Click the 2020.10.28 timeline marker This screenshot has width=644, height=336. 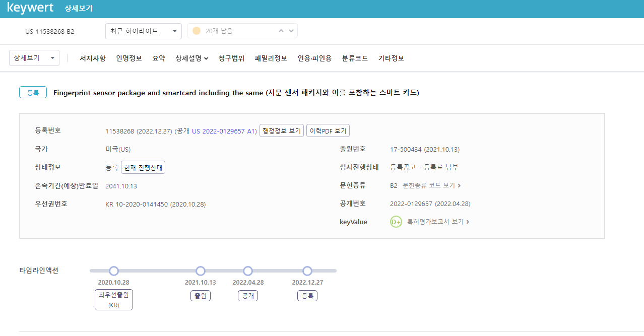[114, 271]
